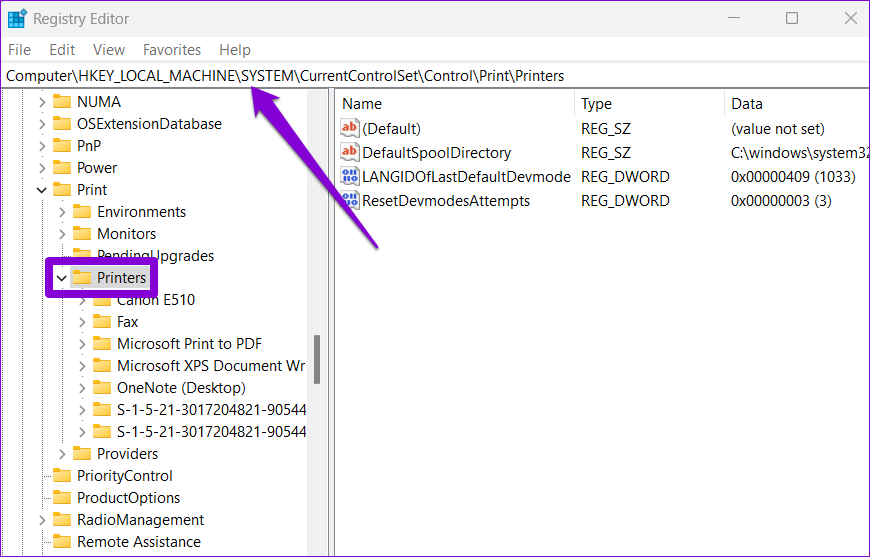Select the DefaultSpoolDirectory value name
870x557 pixels.
pyautogui.click(x=437, y=153)
